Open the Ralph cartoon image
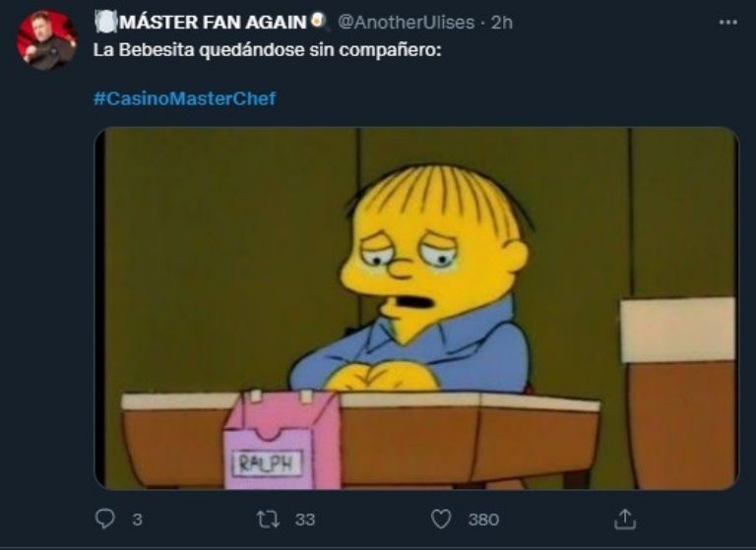The width and height of the screenshot is (756, 550). pyautogui.click(x=416, y=309)
